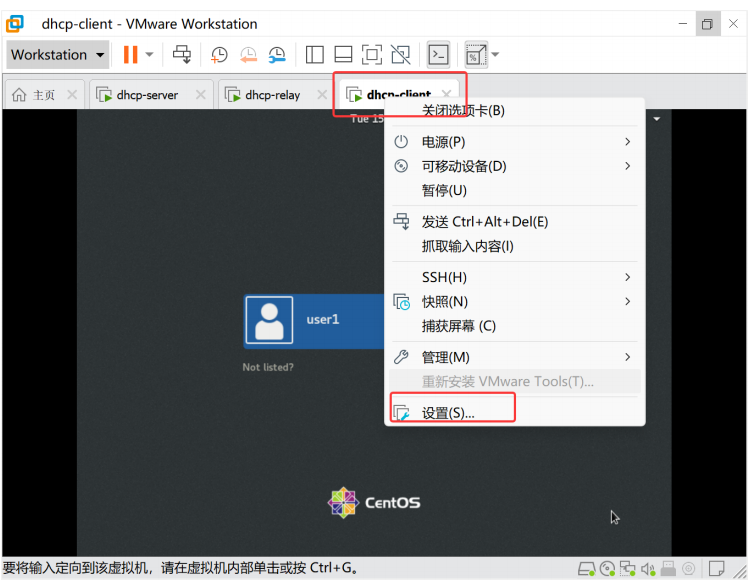This screenshot has height=581, width=752.
Task: Click printer status bar icon
Action: coord(668,569)
